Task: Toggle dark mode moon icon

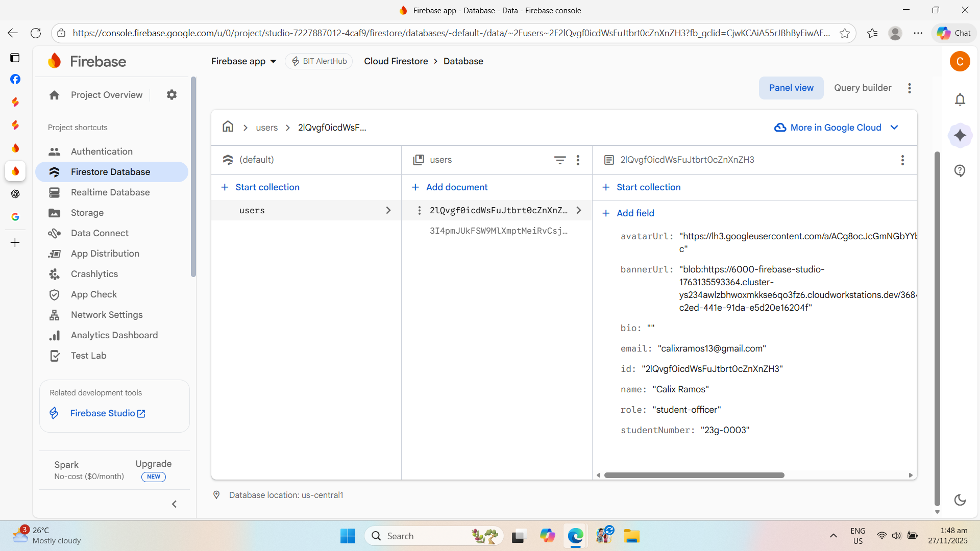Action: 960,500
